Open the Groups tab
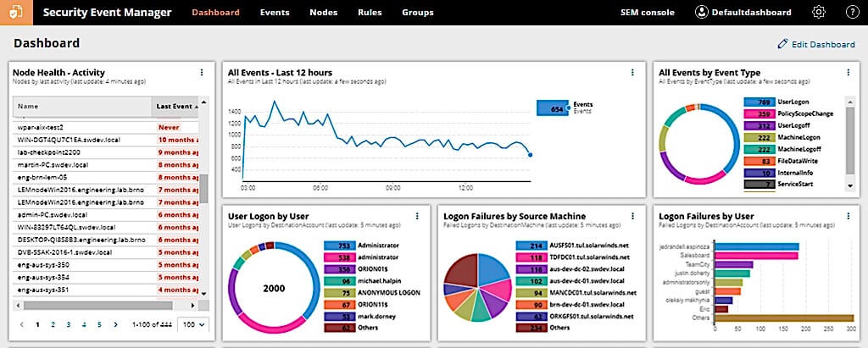This screenshot has width=868, height=348. click(418, 12)
